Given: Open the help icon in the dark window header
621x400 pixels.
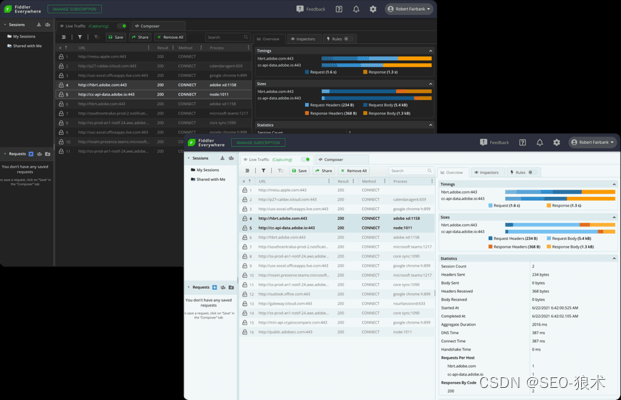Looking at the screenshot, I should [339, 9].
